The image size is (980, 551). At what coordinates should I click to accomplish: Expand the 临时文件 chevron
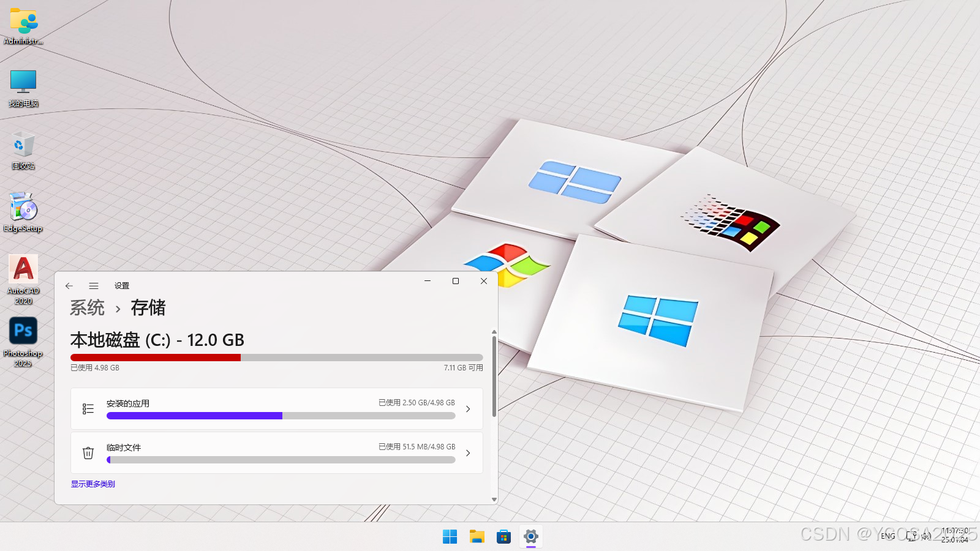click(x=468, y=453)
